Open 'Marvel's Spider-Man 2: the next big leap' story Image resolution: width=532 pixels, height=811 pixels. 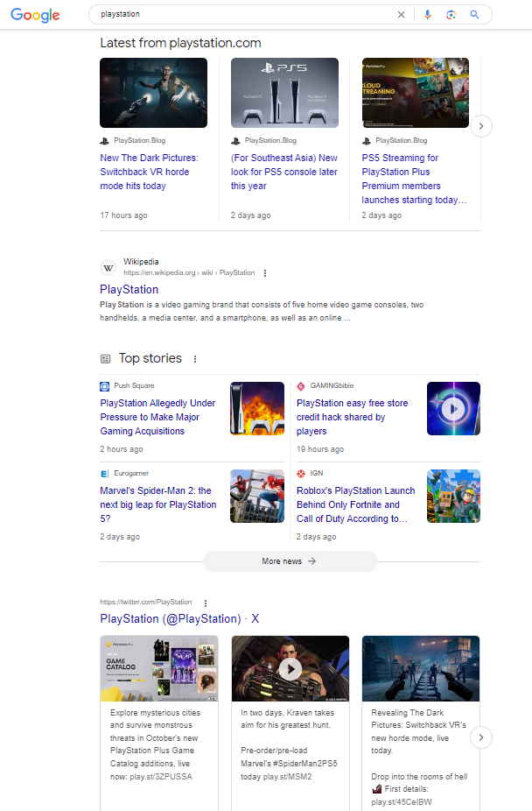(x=158, y=504)
